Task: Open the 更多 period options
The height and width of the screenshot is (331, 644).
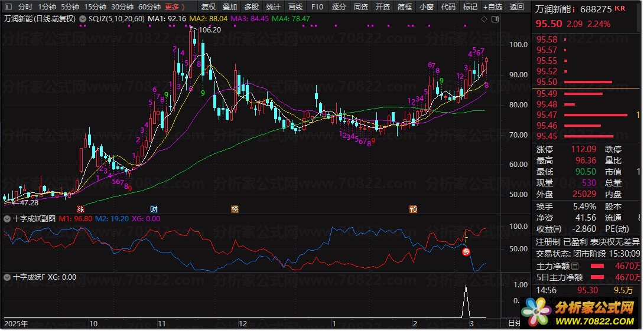Action: [174, 7]
